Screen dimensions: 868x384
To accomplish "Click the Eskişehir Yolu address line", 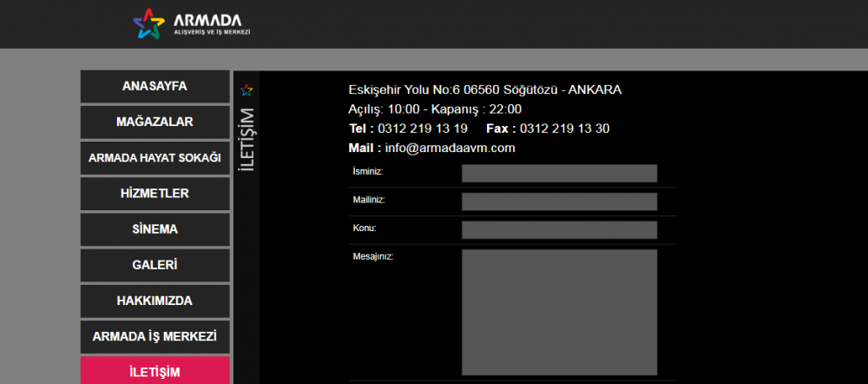I will click(x=485, y=89).
